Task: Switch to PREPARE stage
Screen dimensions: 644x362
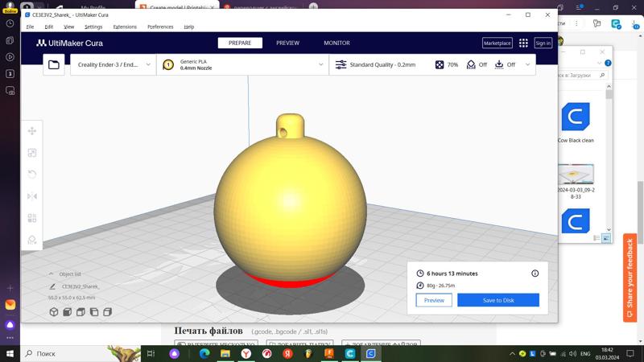Action: click(x=240, y=43)
